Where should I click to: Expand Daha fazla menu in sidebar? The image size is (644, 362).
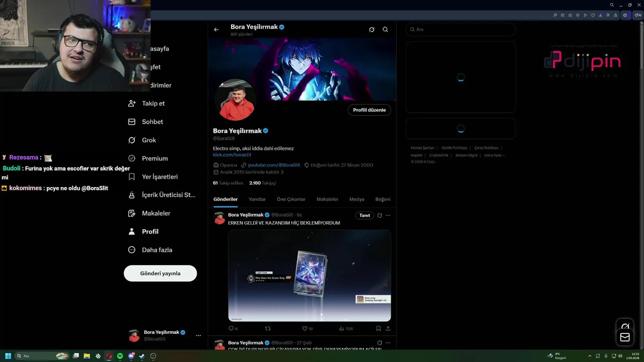(150, 250)
